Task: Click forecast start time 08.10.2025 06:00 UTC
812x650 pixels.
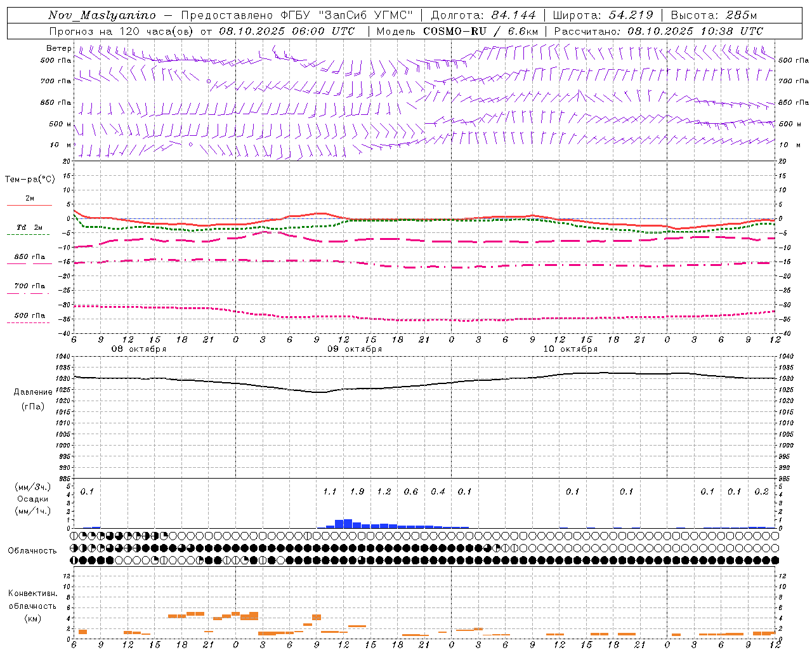Action: [287, 31]
